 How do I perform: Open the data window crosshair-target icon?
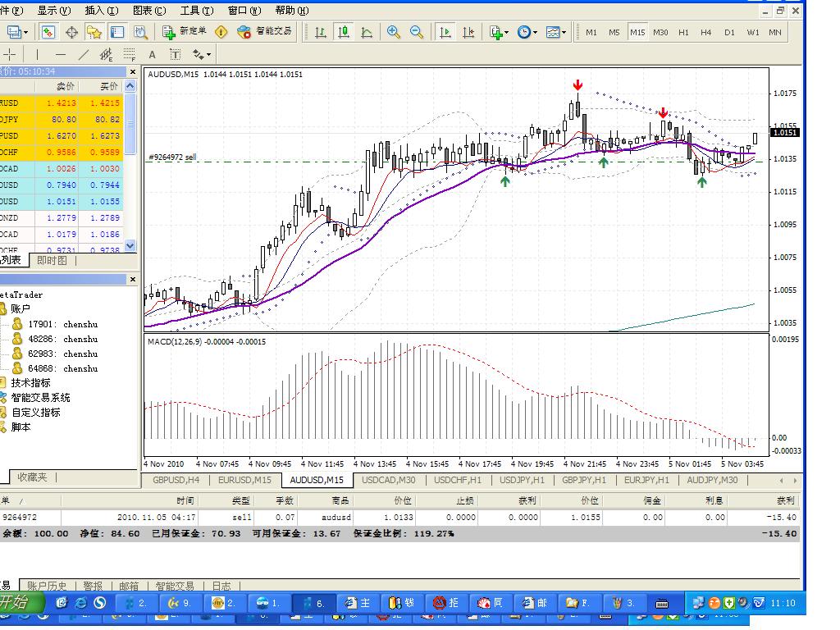(71, 33)
